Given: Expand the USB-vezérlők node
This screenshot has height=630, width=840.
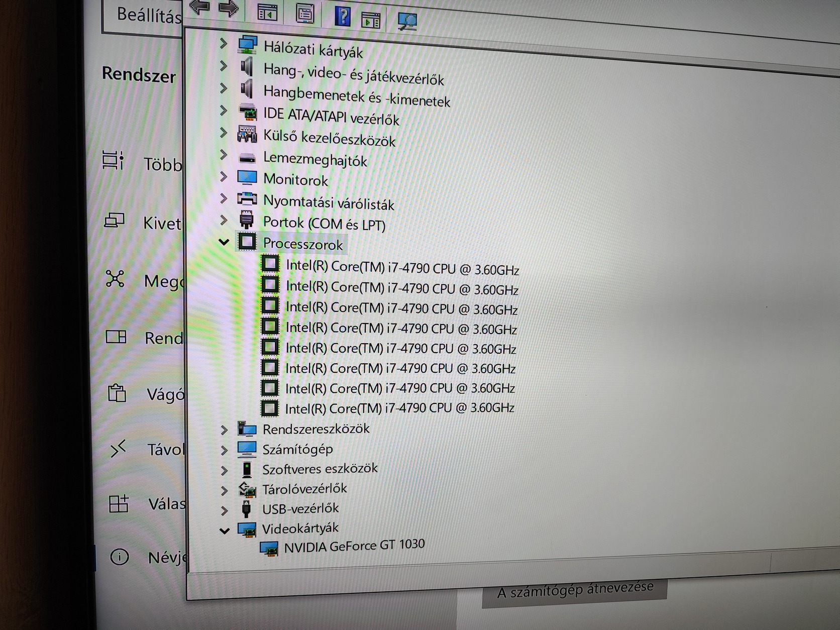Looking at the screenshot, I should coord(224,510).
